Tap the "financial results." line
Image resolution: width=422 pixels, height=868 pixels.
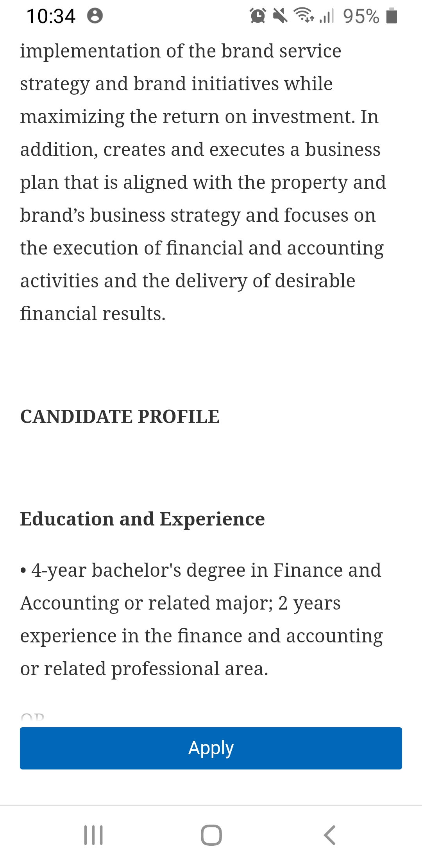click(93, 314)
